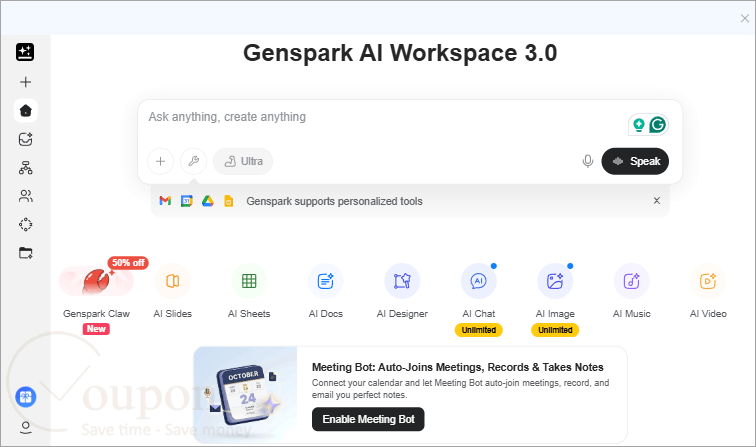This screenshot has width=756, height=447.
Task: Click the microphone dictation icon
Action: pyautogui.click(x=587, y=161)
